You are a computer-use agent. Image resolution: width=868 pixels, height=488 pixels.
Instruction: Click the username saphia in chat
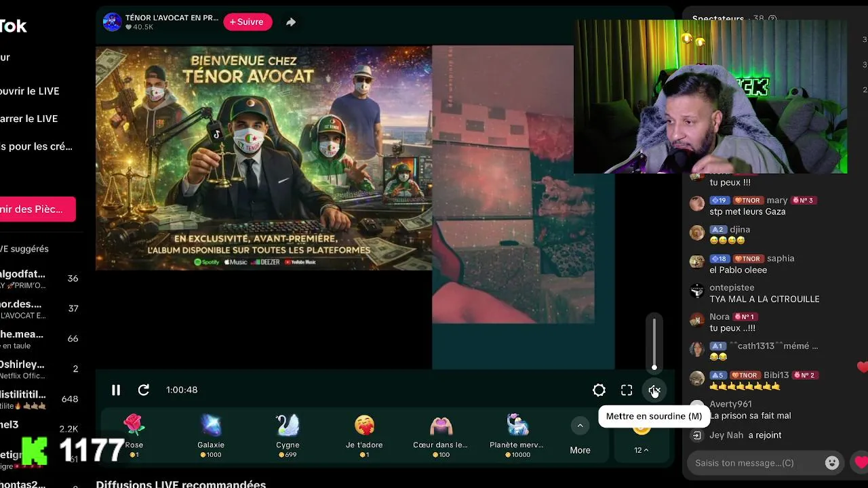point(781,258)
